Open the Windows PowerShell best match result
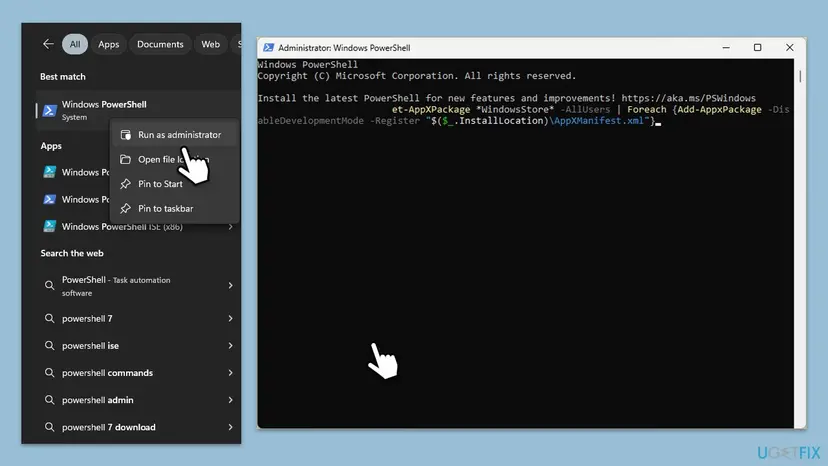828x466 pixels. (x=138, y=110)
